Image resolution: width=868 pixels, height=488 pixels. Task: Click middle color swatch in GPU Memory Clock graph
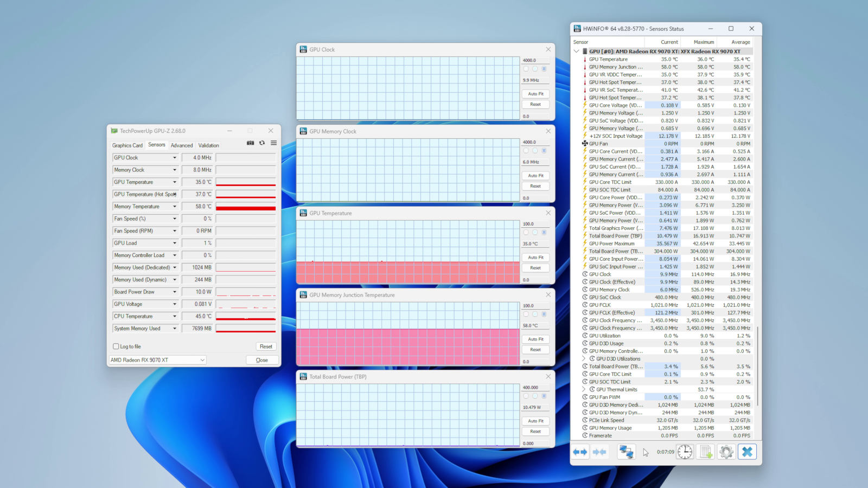click(x=535, y=151)
